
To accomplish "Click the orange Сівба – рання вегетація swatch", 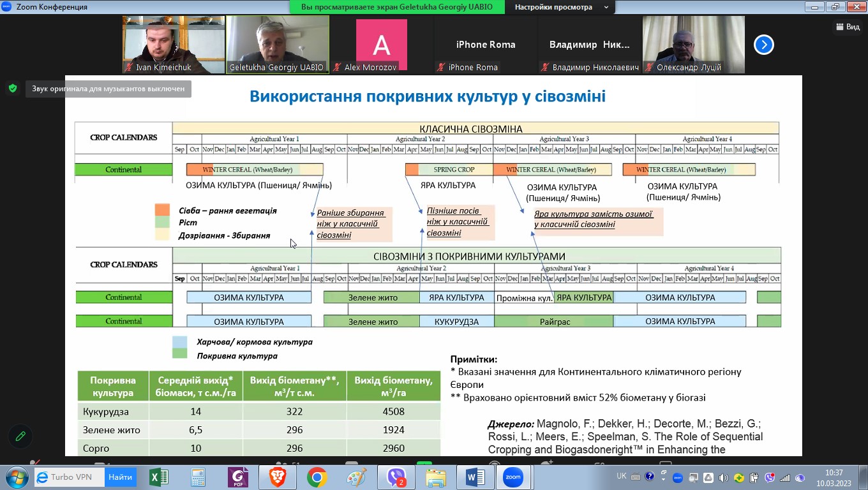I will click(x=162, y=210).
